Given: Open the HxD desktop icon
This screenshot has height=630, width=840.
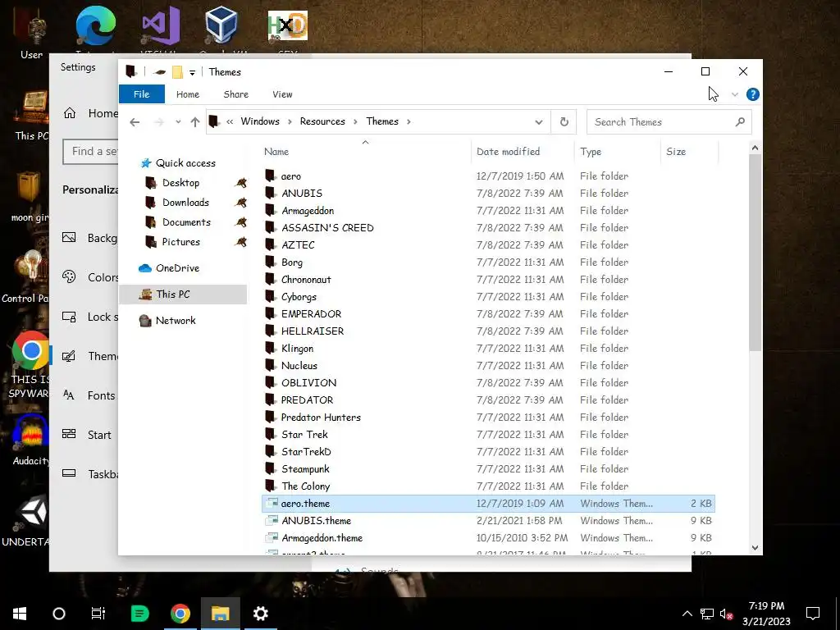Looking at the screenshot, I should pos(288,25).
